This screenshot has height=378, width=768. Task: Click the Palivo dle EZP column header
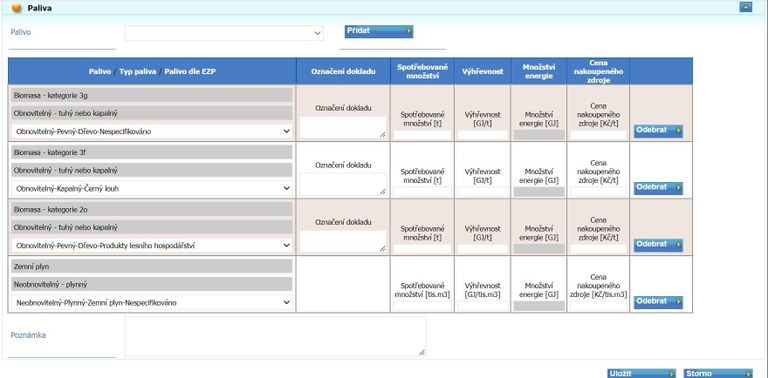click(190, 71)
